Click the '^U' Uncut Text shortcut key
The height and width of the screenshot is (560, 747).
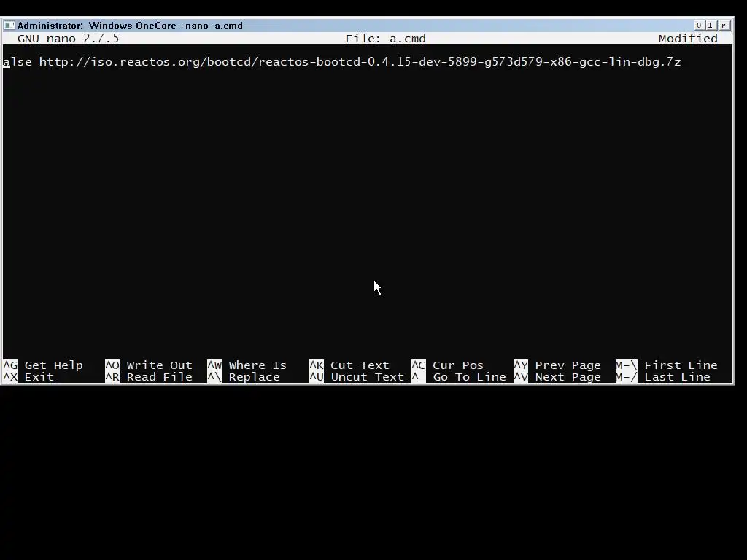click(x=317, y=377)
